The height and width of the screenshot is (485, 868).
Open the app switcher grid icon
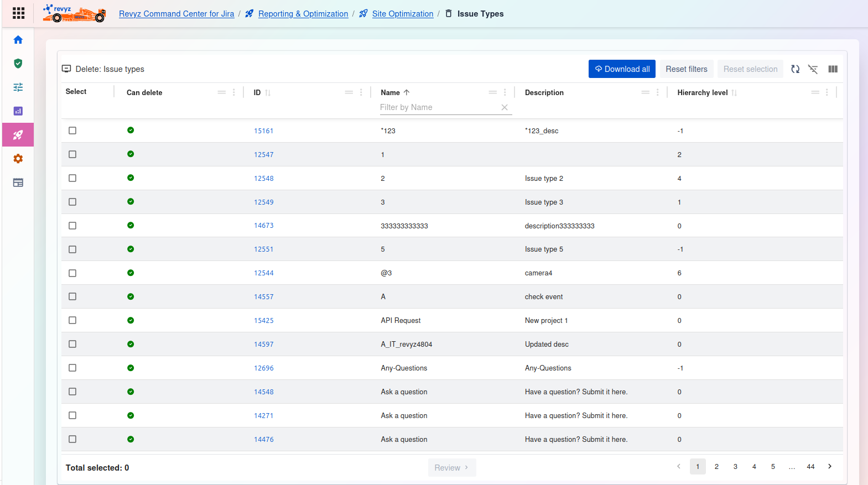click(x=18, y=13)
